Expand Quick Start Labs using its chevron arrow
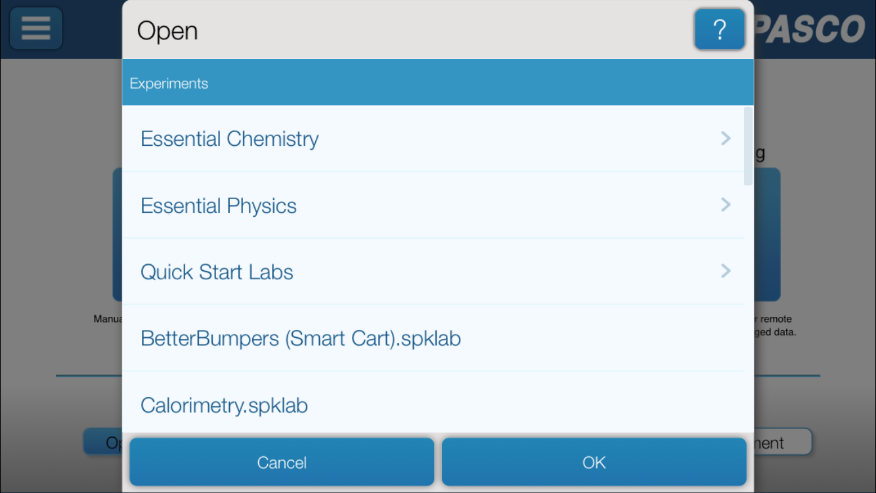Viewport: 876px width, 493px height. (x=725, y=271)
